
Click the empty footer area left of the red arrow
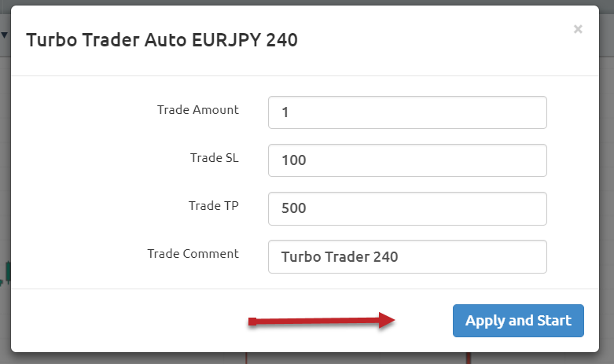coord(129,321)
